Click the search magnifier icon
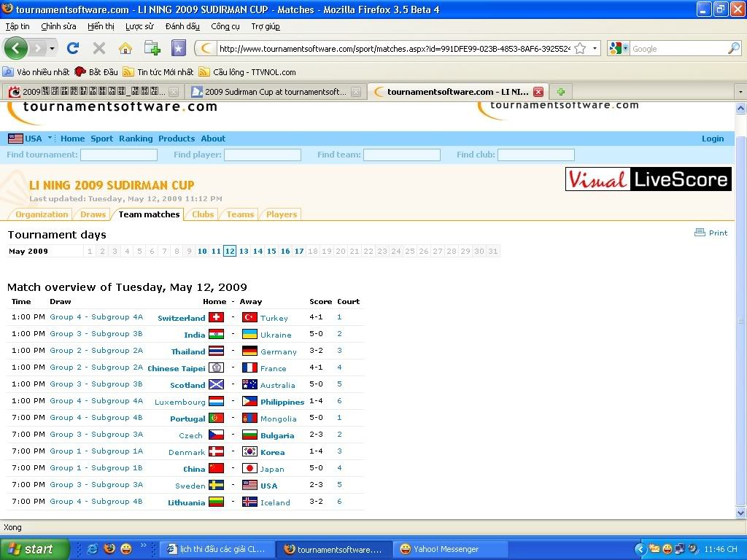747x560 pixels. [x=734, y=48]
